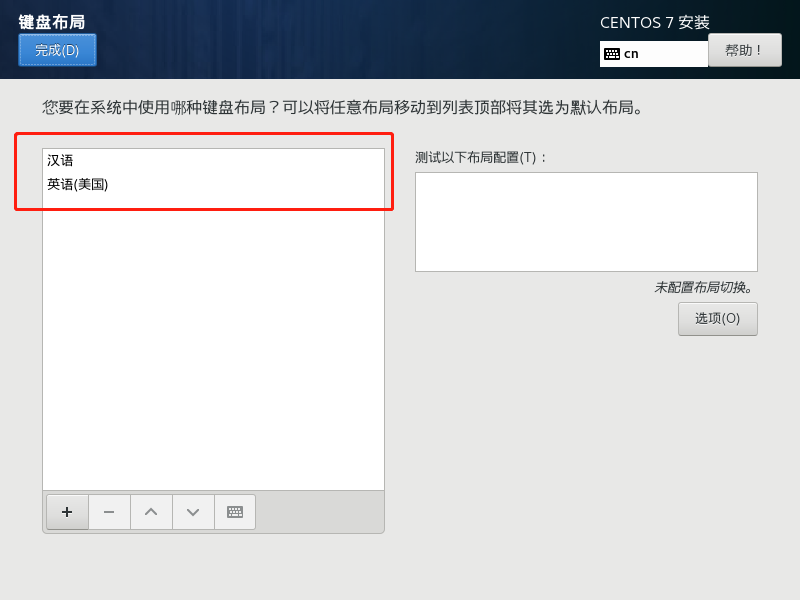The image size is (800, 600).
Task: Switch layout via cn indicator text
Action: pos(631,54)
